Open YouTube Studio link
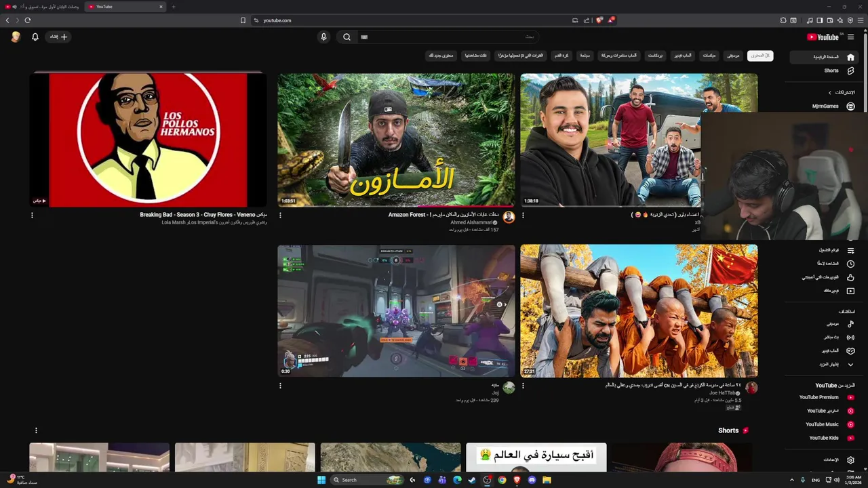The height and width of the screenshot is (488, 868). pos(825,411)
